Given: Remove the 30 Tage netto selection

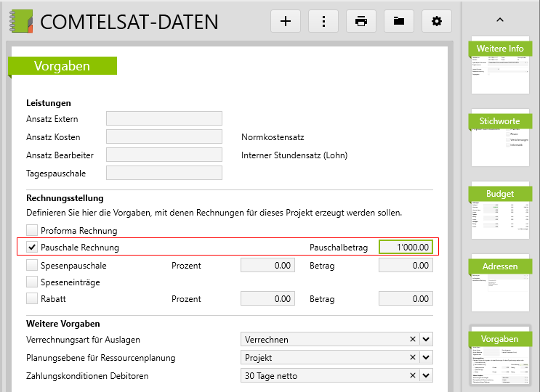Looking at the screenshot, I should (413, 376).
